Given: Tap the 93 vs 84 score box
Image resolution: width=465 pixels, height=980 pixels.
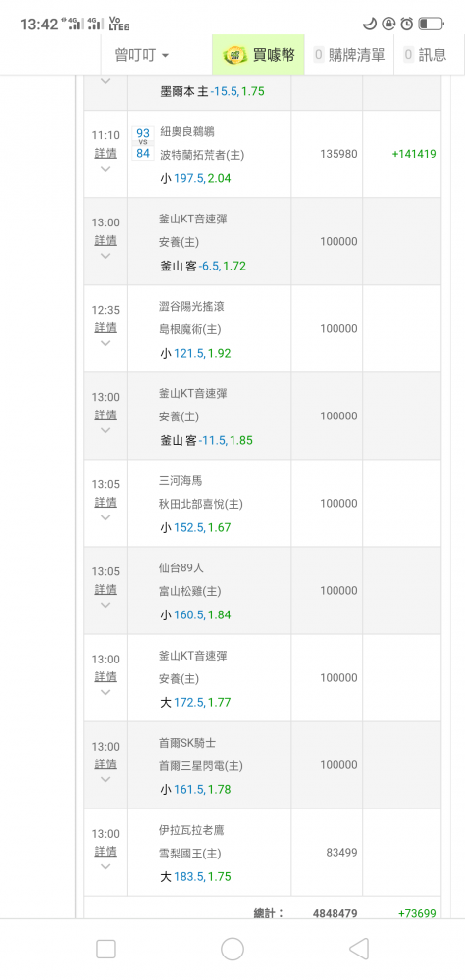Looking at the screenshot, I should pyautogui.click(x=143, y=143).
